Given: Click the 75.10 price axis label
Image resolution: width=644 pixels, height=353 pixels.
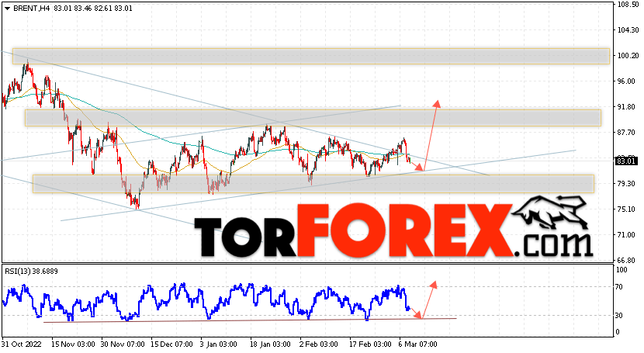Looking at the screenshot, I should [627, 209].
